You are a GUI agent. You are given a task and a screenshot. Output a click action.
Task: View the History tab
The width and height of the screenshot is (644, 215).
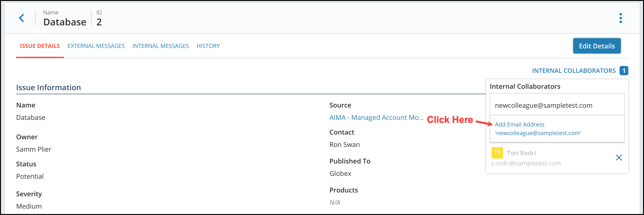pyautogui.click(x=208, y=46)
